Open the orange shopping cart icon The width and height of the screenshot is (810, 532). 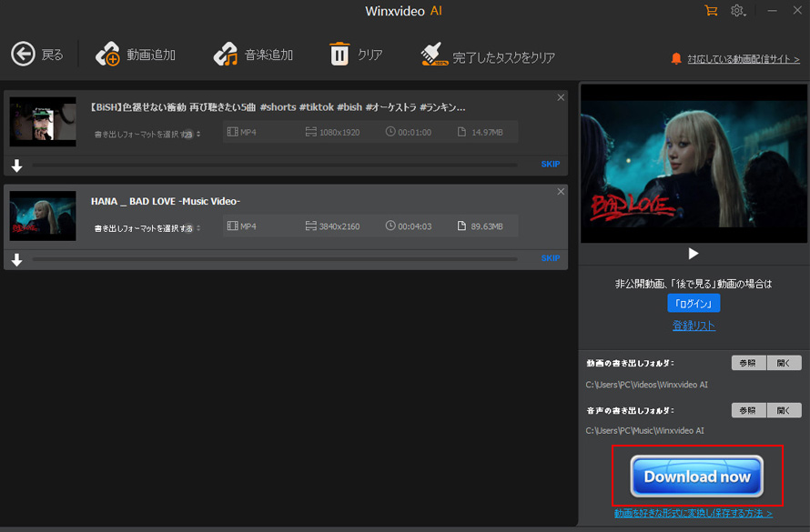pos(711,10)
